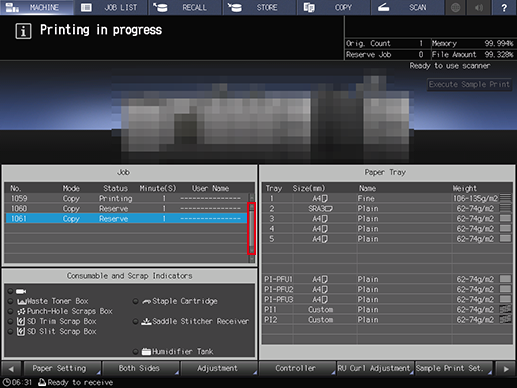Open the JOB LIST tab
The image size is (517, 388).
point(111,7)
